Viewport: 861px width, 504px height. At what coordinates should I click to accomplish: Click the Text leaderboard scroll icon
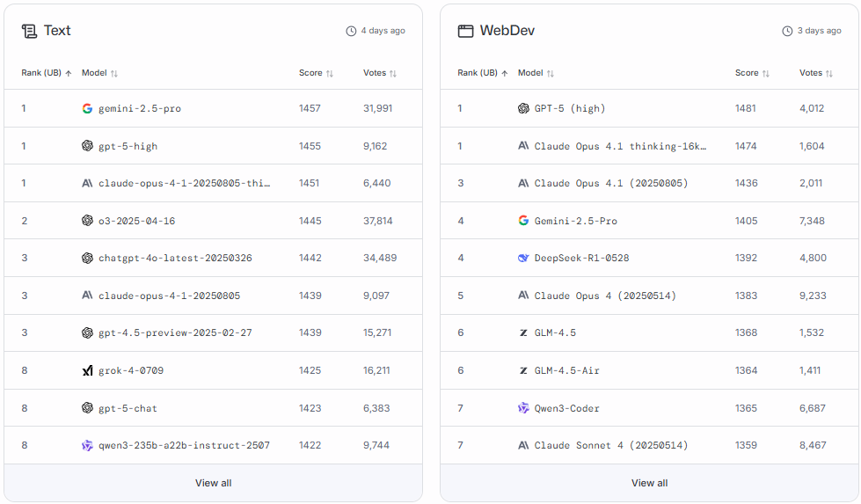point(29,32)
